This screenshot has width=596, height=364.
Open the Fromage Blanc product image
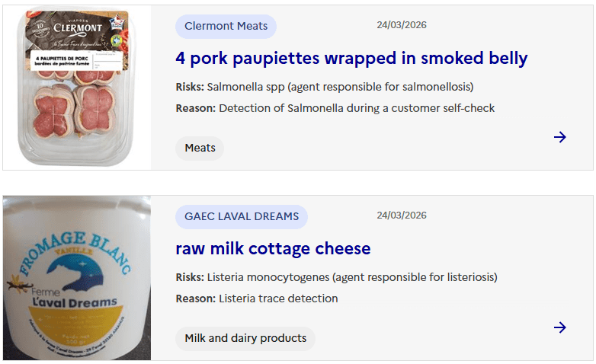[76, 278]
